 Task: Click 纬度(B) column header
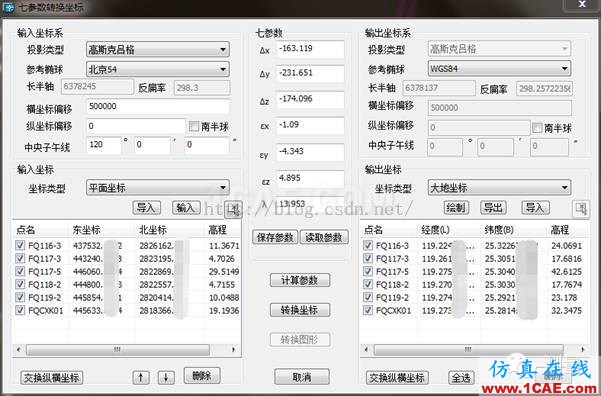tap(499, 230)
